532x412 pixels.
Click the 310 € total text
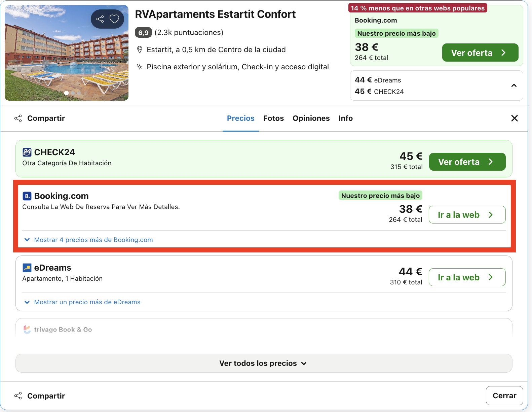[406, 282]
